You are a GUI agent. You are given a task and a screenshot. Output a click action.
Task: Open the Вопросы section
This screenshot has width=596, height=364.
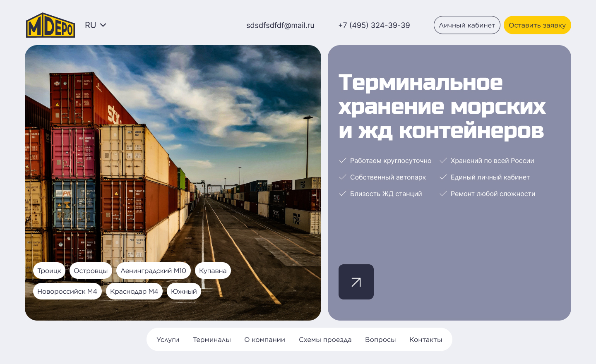[x=380, y=339]
